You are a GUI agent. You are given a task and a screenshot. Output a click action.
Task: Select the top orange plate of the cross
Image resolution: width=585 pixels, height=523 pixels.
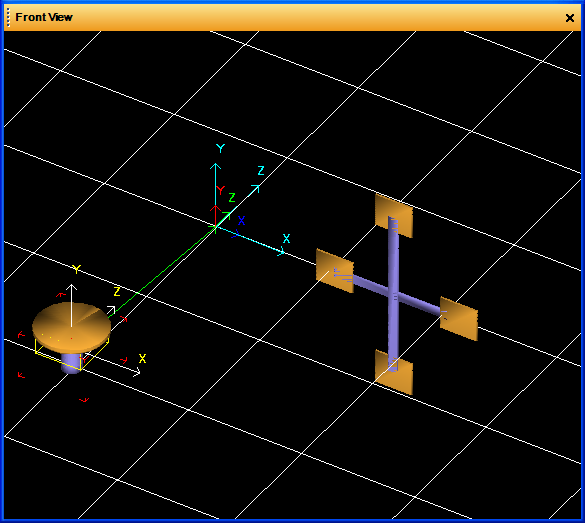tap(394, 216)
